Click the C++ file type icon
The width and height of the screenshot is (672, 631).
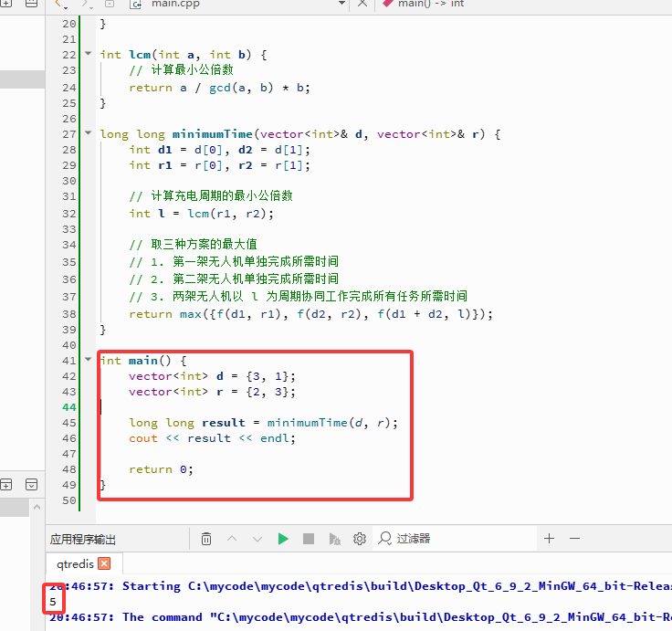click(136, 5)
